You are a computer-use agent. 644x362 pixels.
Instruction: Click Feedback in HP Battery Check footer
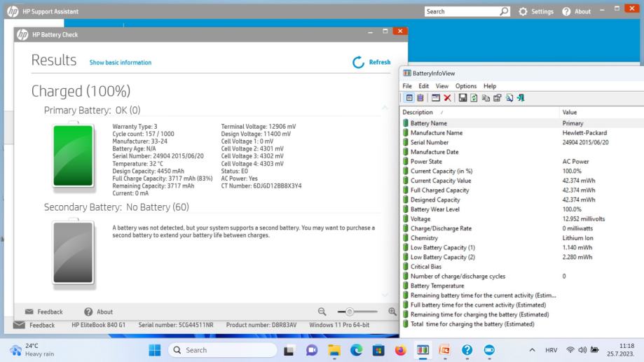pos(43,312)
